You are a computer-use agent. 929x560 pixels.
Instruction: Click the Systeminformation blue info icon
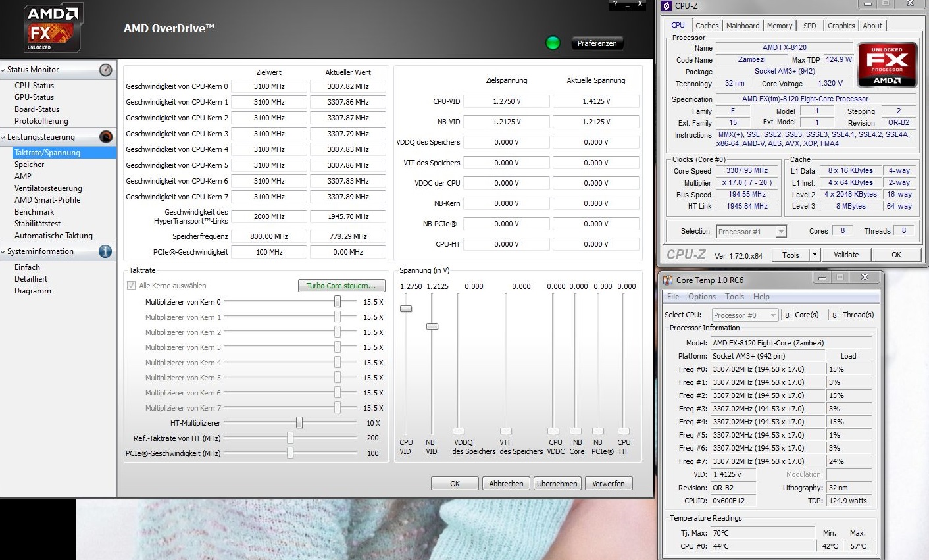pos(105,251)
